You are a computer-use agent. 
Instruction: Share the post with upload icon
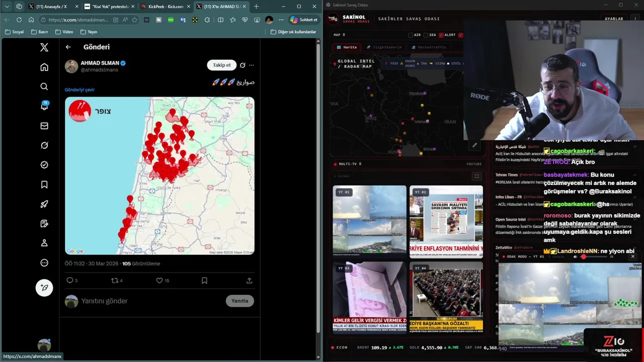tap(249, 281)
